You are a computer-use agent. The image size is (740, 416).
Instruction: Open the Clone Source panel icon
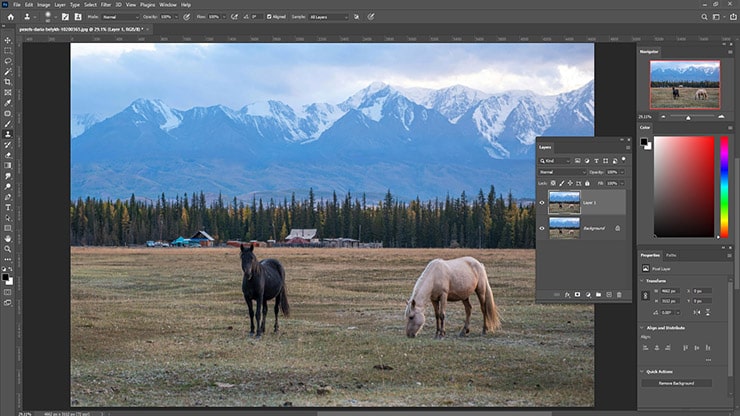78,17
